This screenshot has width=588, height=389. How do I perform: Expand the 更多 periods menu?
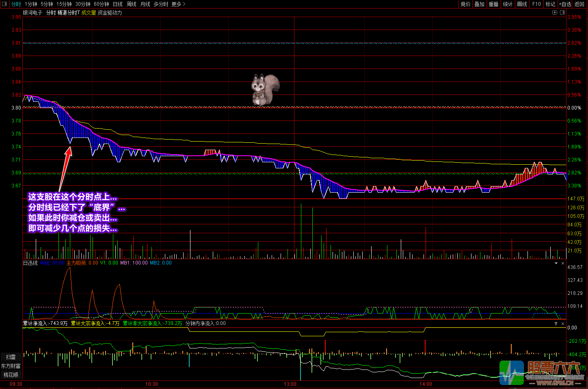(x=178, y=4)
